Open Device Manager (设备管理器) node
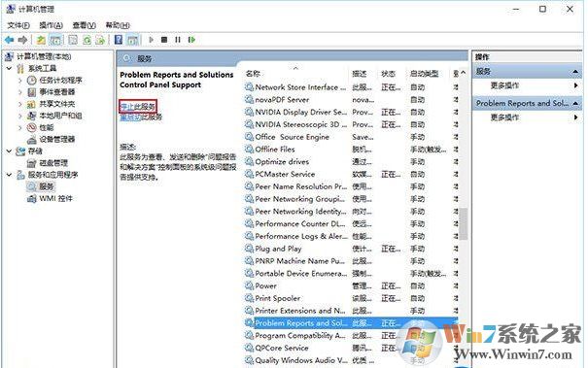Image resolution: width=588 pixels, height=368 pixels. click(52, 140)
